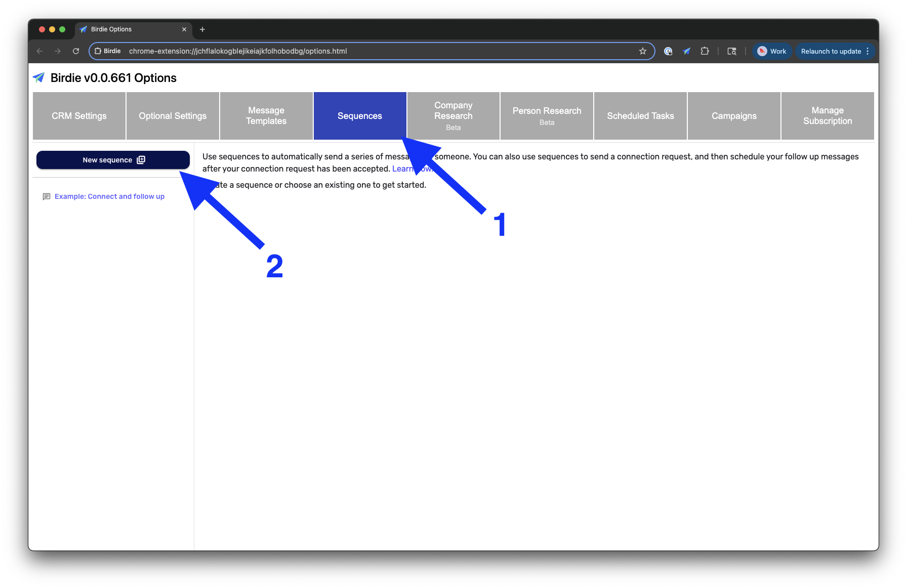Image resolution: width=907 pixels, height=588 pixels.
Task: Click Relaunch to update button
Action: point(831,51)
